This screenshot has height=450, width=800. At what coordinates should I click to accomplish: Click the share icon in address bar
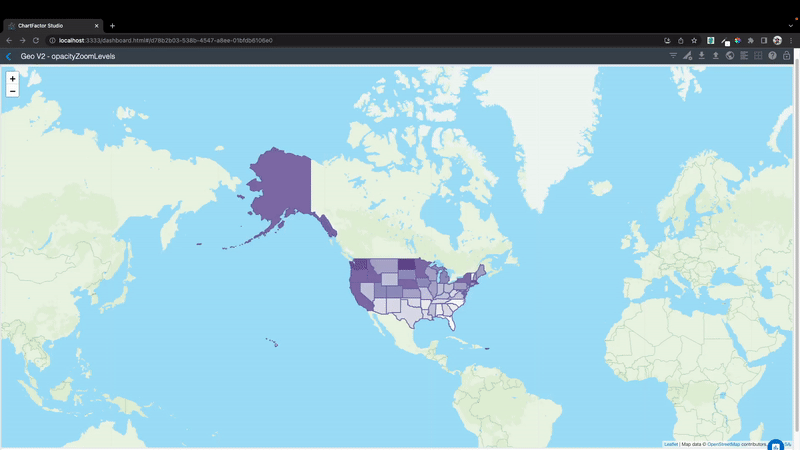click(681, 40)
